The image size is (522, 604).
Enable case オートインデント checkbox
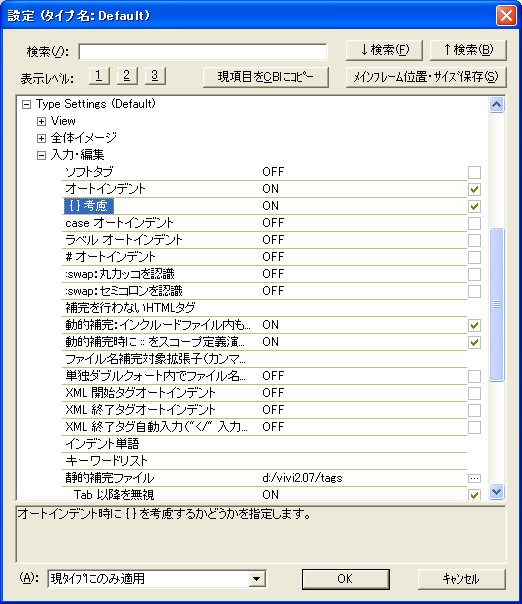474,223
